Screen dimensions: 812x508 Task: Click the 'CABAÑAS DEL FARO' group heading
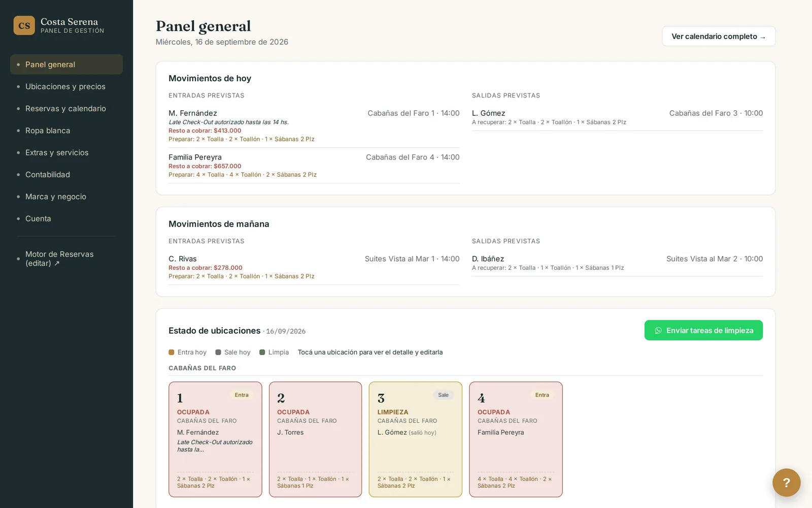coord(202,368)
